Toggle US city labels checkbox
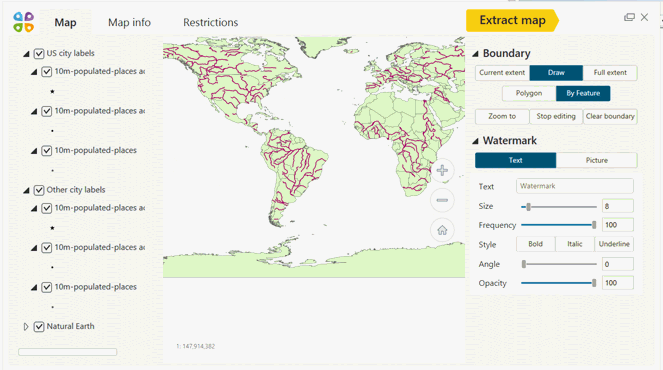This screenshot has height=370, width=663. click(x=39, y=54)
